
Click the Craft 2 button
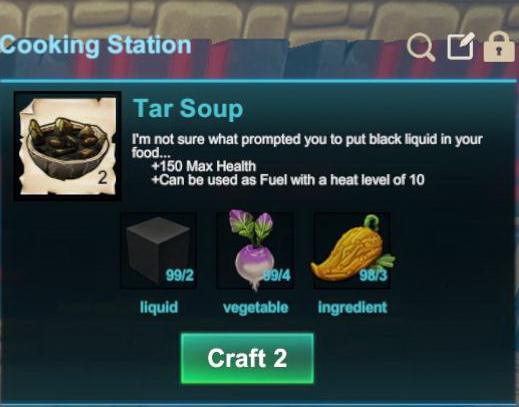(247, 358)
